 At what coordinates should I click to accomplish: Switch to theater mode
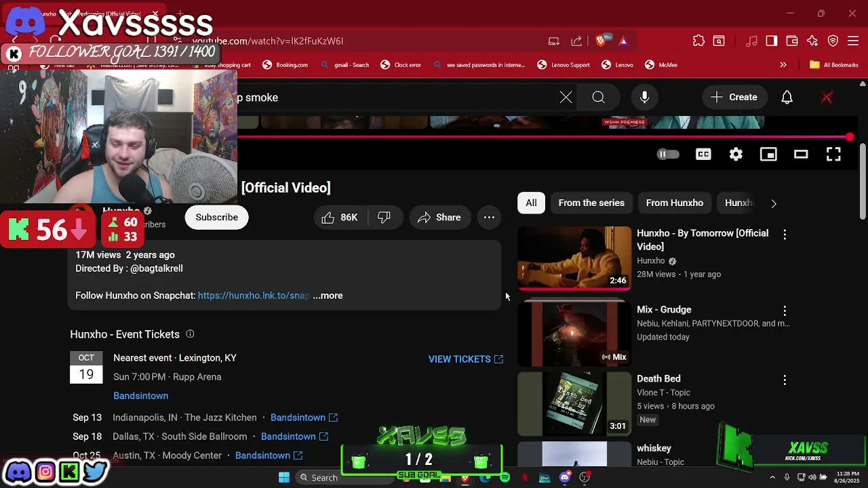pos(801,155)
